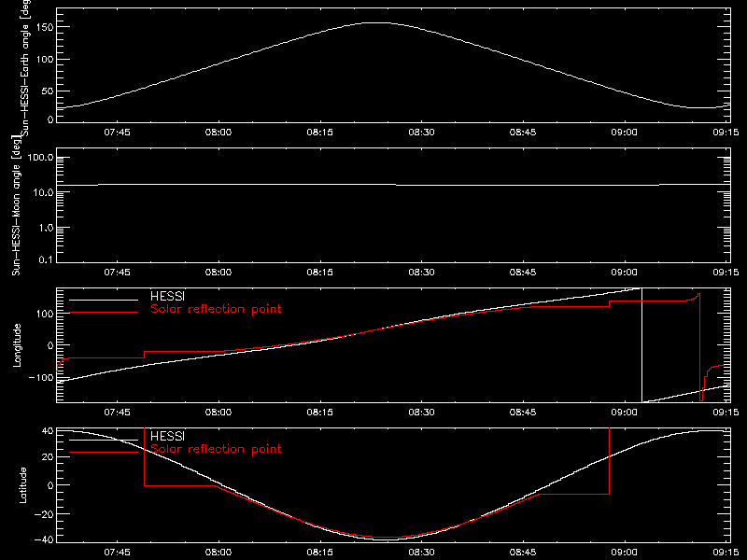Click the white legend line sample in Longitude plot
Screen dimensions: 747x560
point(104,300)
